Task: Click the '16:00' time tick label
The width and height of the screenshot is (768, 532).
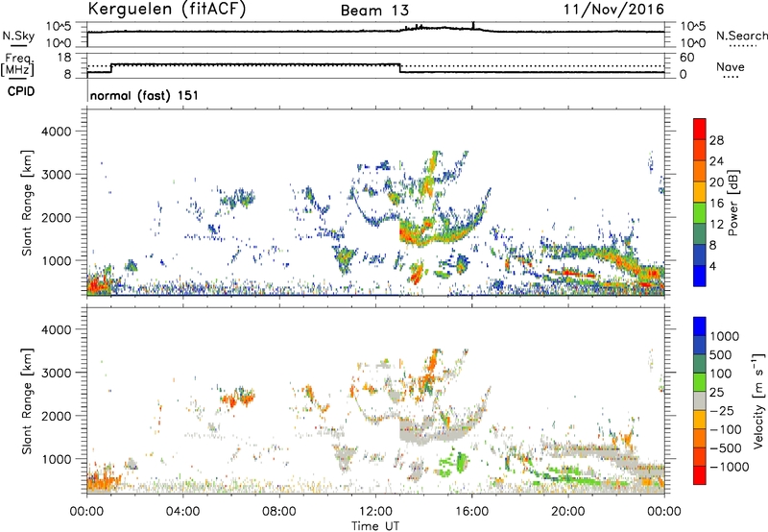Action: click(x=471, y=512)
